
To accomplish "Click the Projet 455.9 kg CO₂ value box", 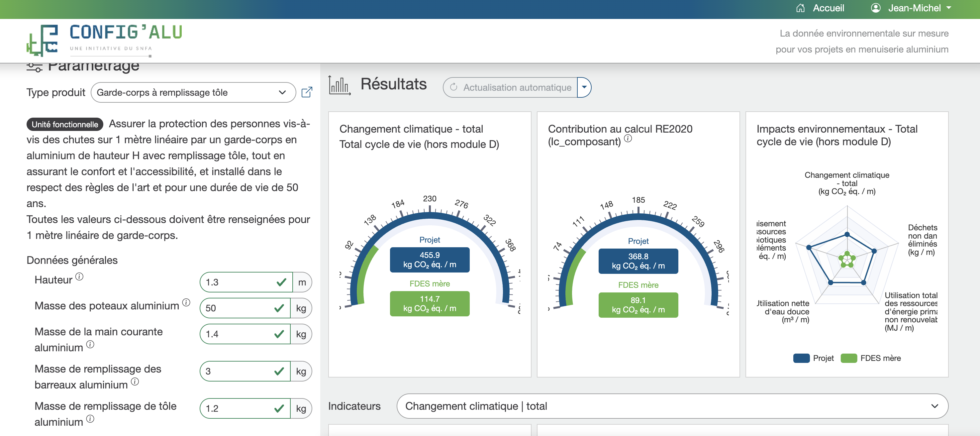I will tap(430, 260).
